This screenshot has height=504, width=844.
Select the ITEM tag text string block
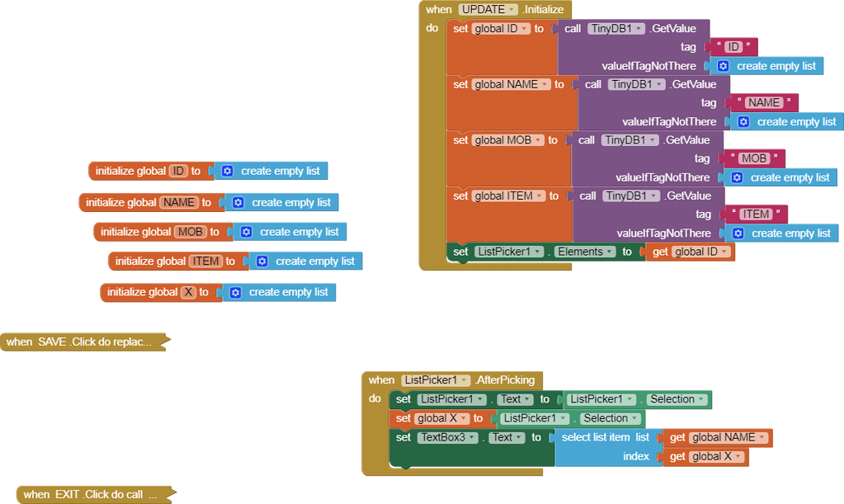tap(755, 214)
